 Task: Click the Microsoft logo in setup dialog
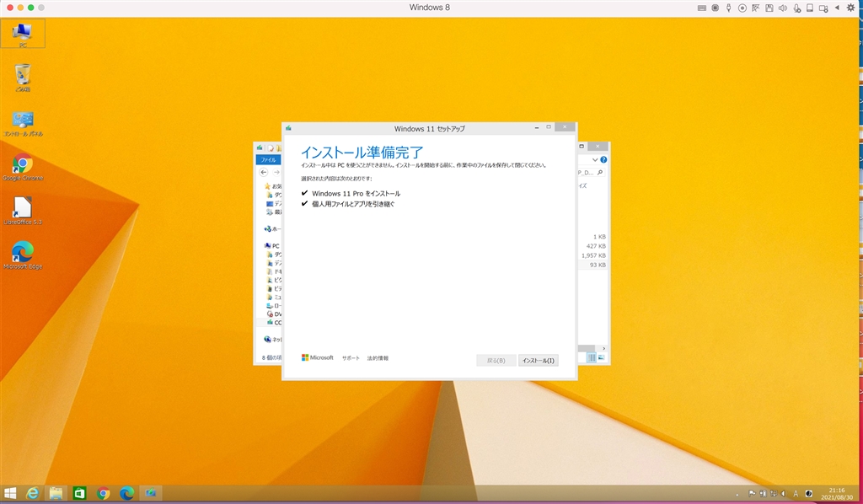(x=318, y=357)
